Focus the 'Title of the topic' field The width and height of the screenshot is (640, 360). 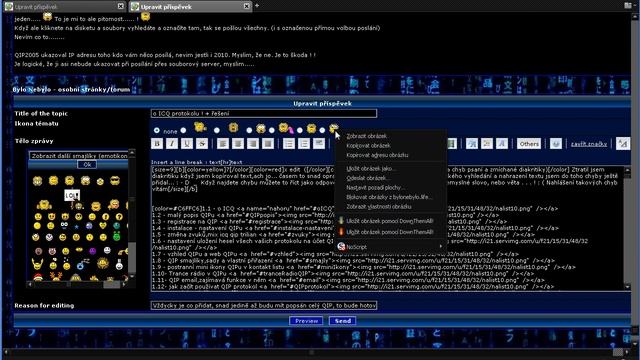click(x=264, y=113)
